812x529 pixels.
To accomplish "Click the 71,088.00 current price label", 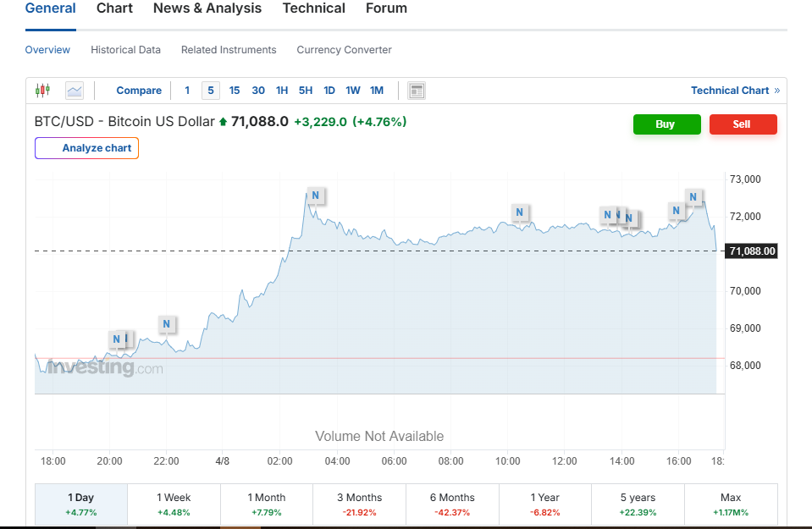I will pyautogui.click(x=751, y=251).
